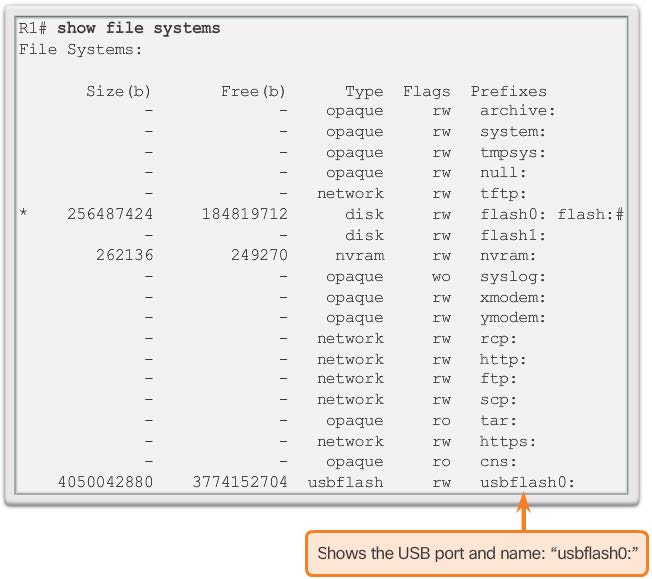Click the USB free space value 3774152704
The height and width of the screenshot is (579, 652).
pos(240,482)
